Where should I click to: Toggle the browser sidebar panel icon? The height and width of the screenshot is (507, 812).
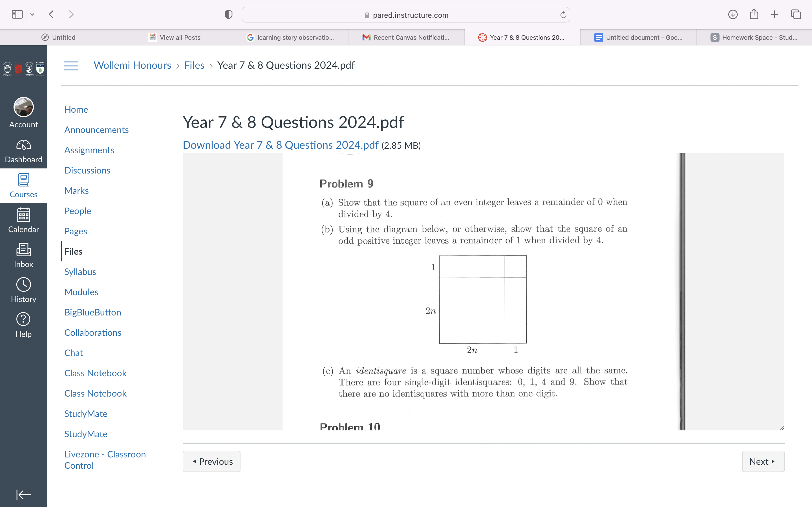17,14
